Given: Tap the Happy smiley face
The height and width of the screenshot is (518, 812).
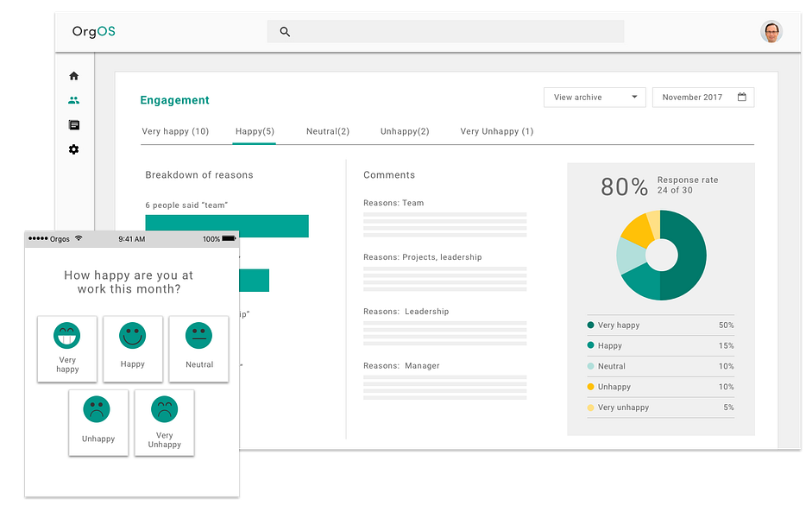Looking at the screenshot, I should 133,336.
